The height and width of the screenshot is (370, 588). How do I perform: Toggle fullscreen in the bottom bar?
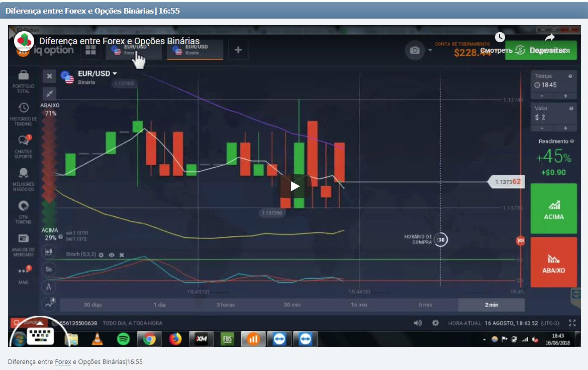572,323
